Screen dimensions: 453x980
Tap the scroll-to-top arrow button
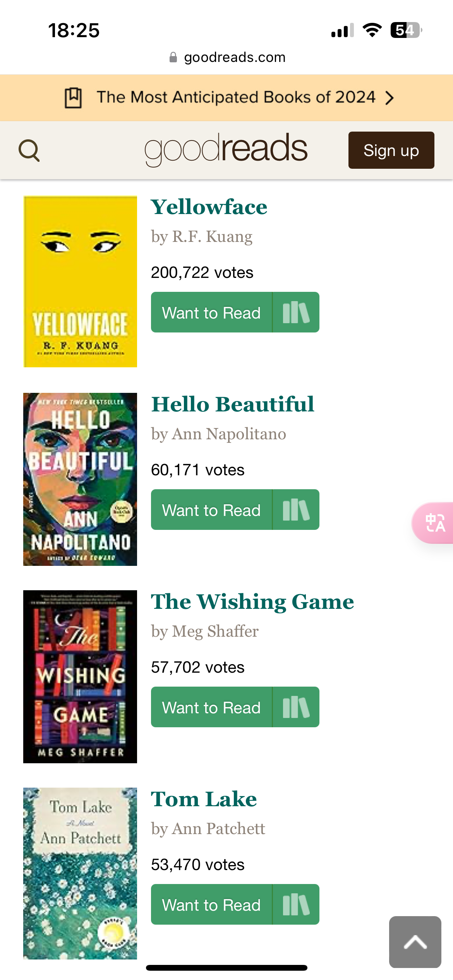(x=415, y=942)
